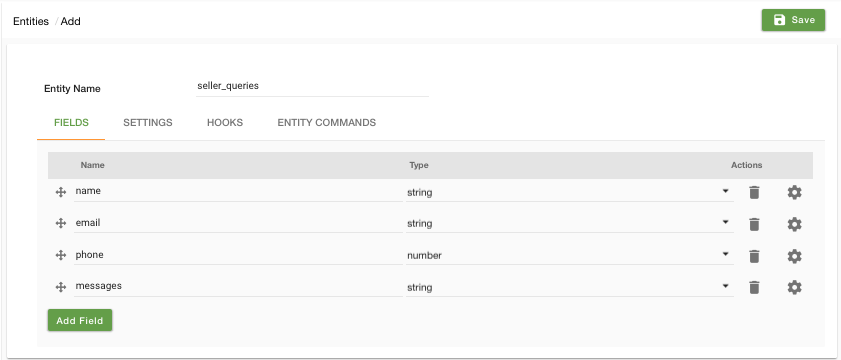The image size is (841, 360).
Task: Edit the messages field's name input
Action: click(238, 286)
